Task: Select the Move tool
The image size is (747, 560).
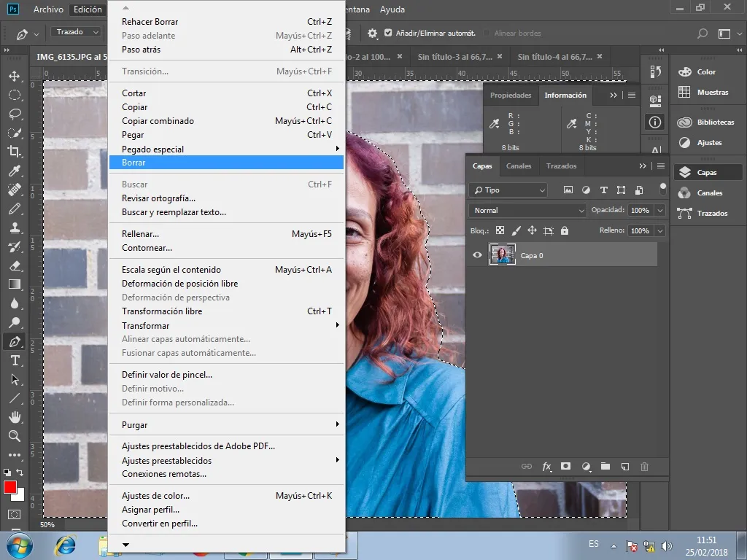Action: point(15,76)
